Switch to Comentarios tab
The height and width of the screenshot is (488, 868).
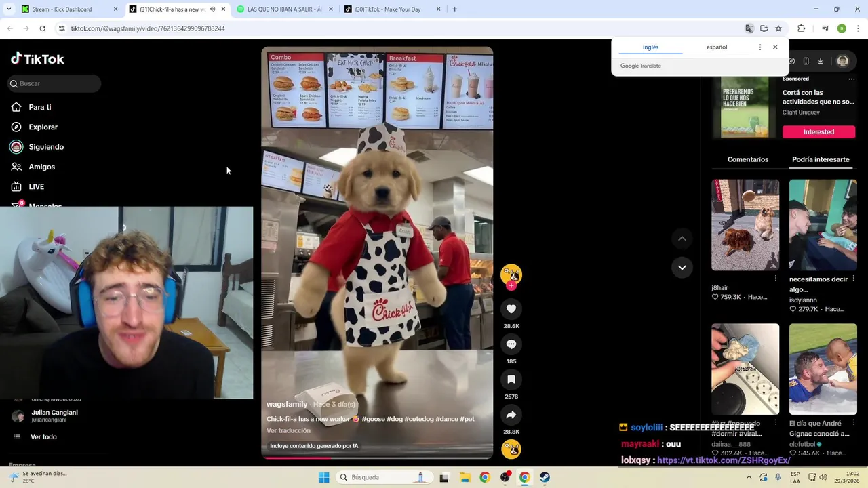[x=748, y=159]
